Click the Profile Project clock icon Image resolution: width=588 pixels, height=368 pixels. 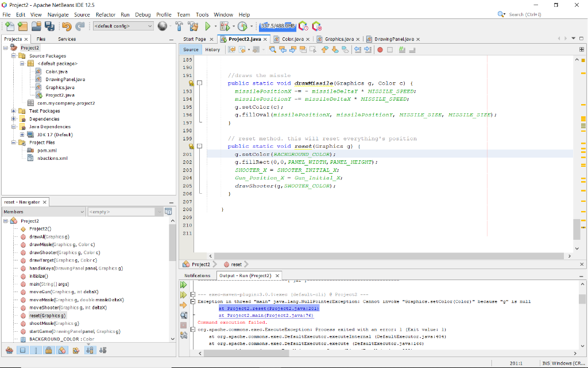[x=242, y=26]
